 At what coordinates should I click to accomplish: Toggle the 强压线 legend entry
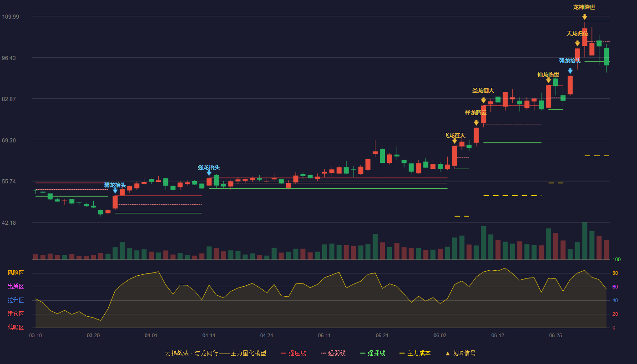[293, 353]
